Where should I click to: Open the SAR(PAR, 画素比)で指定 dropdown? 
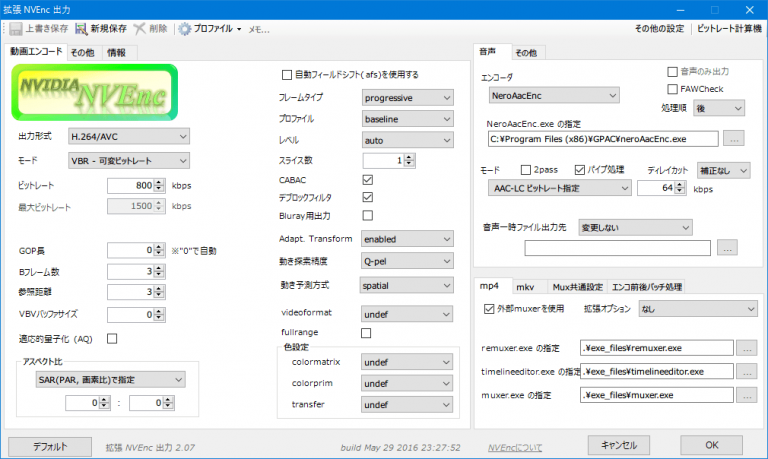click(110, 380)
